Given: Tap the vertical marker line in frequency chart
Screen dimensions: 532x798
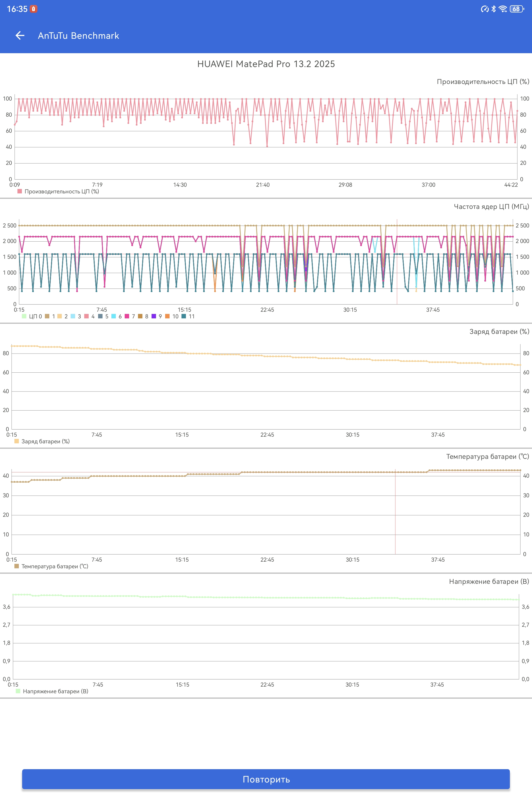Looking at the screenshot, I should (397, 262).
